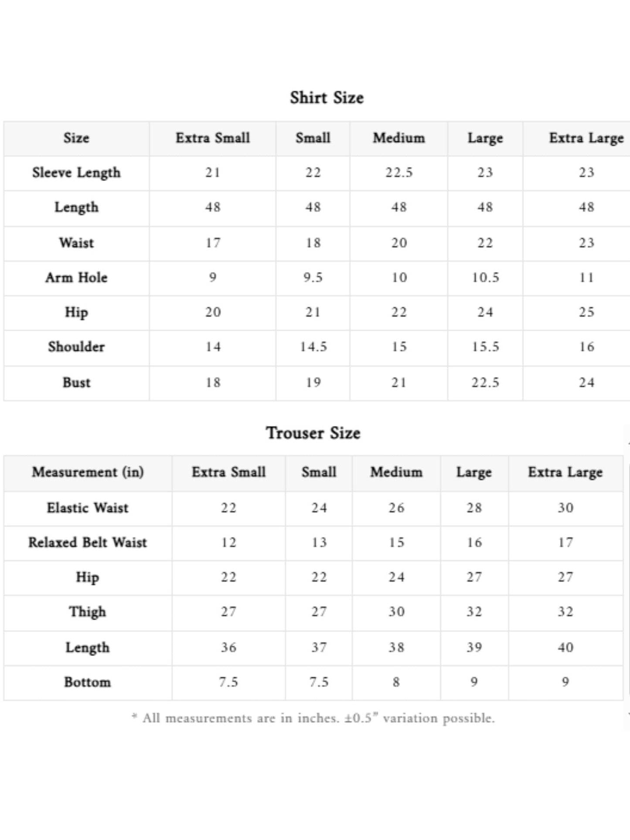The height and width of the screenshot is (840, 630).
Task: Click the measurements in inches footnote
Action: click(313, 718)
